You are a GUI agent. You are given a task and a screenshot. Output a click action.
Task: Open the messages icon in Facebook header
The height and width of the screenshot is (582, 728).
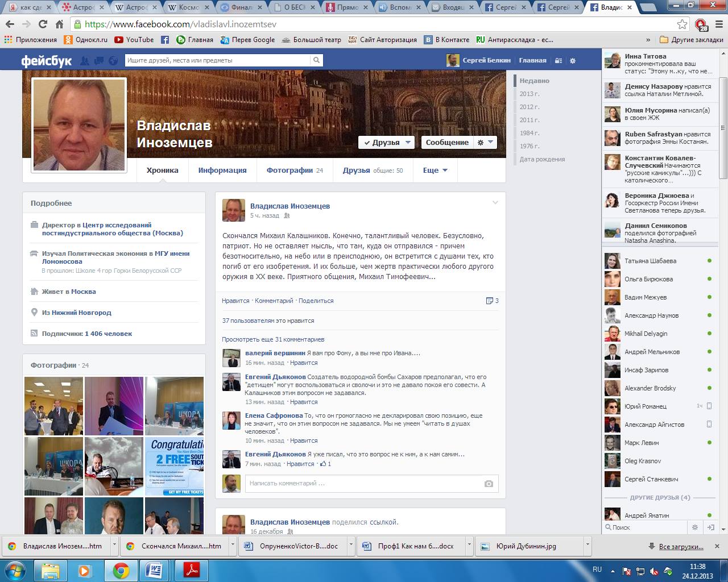point(99,61)
